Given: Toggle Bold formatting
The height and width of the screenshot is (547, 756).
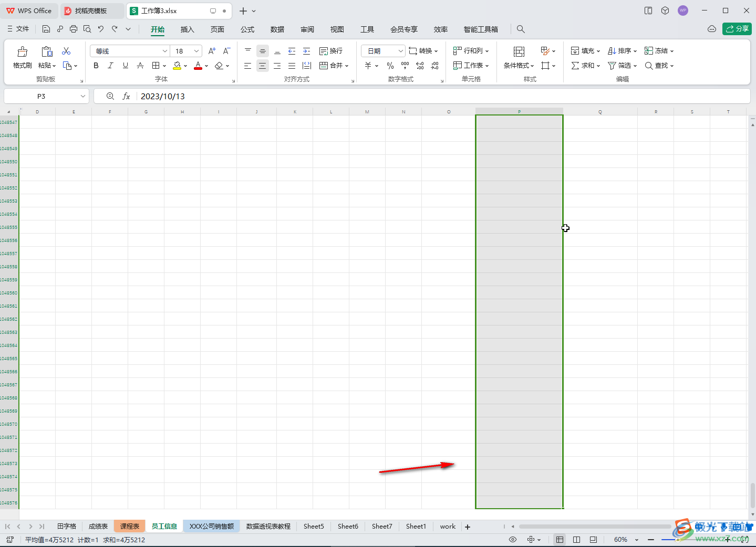Looking at the screenshot, I should [x=96, y=66].
